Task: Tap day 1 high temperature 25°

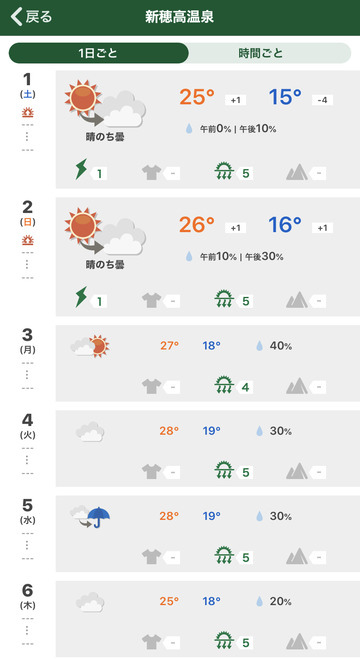Action: pos(197,97)
